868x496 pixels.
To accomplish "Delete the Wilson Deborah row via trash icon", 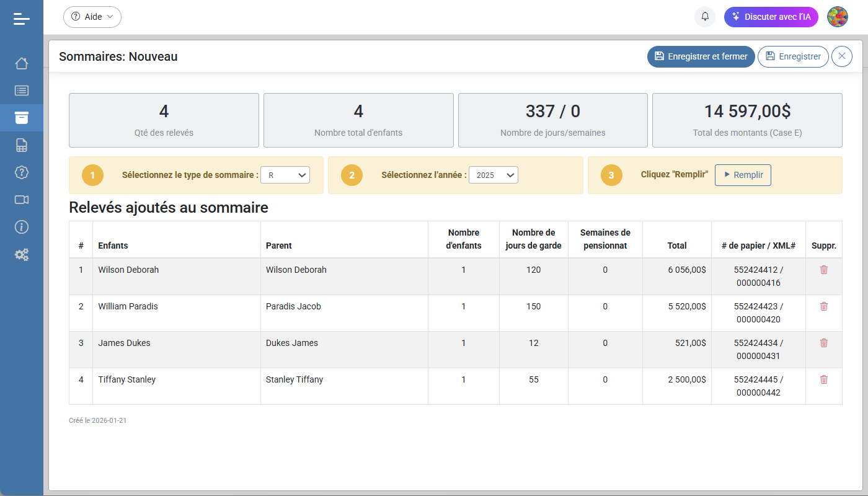I will coord(824,270).
